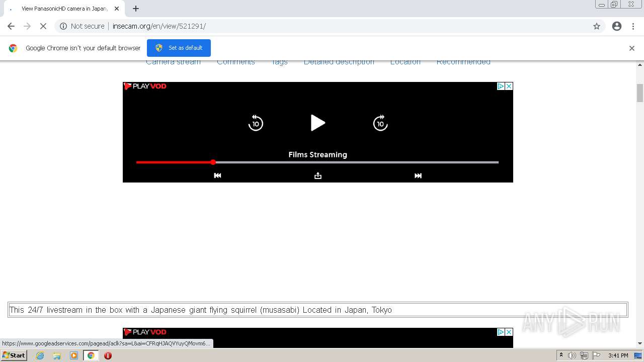Play the Films Streaming video
The image size is (644, 362).
[x=317, y=123]
